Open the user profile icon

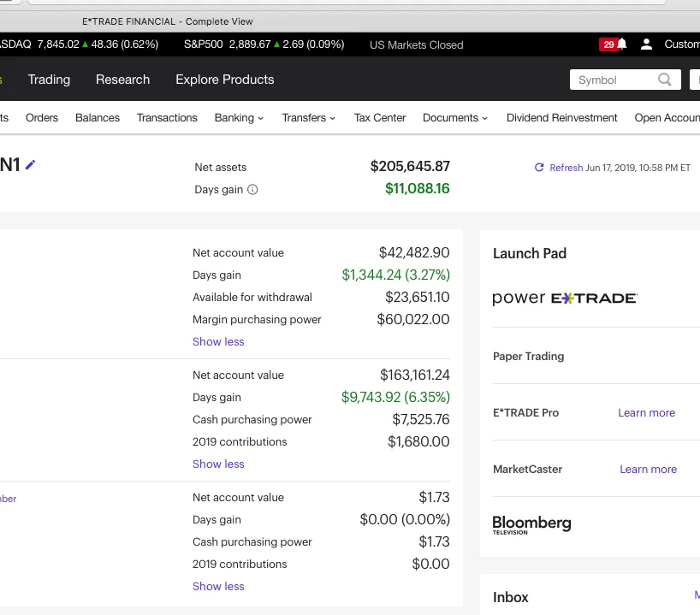coord(646,44)
